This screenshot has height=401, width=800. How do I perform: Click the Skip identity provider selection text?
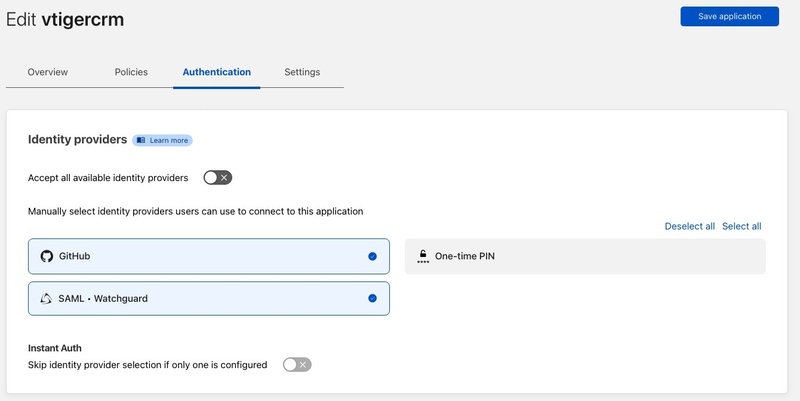point(147,365)
